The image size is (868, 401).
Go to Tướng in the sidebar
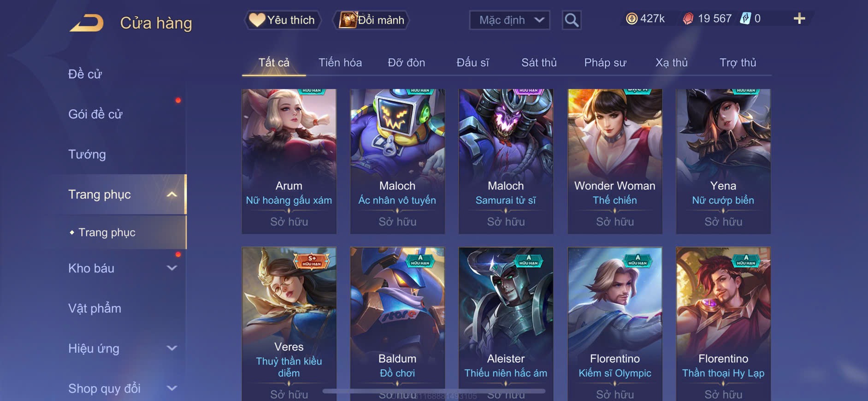87,154
